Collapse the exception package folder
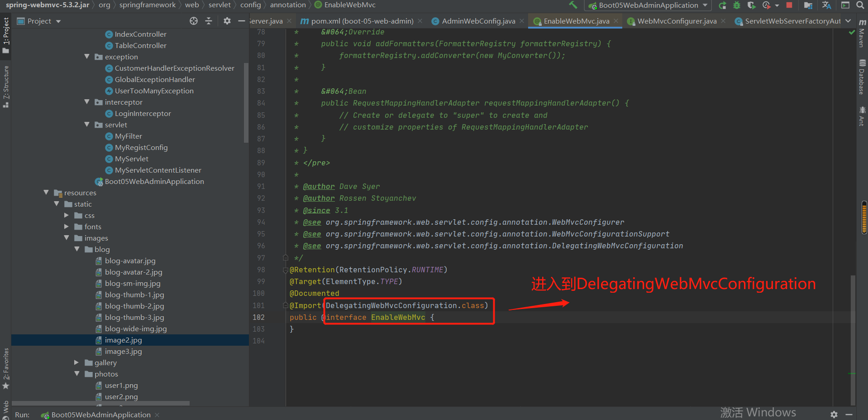This screenshot has height=420, width=868. pos(87,57)
